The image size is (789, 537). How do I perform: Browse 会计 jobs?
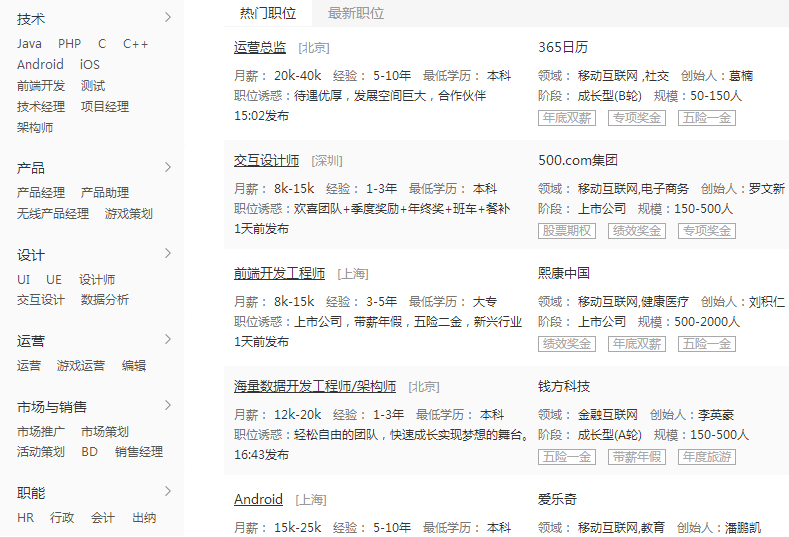pyautogui.click(x=103, y=517)
